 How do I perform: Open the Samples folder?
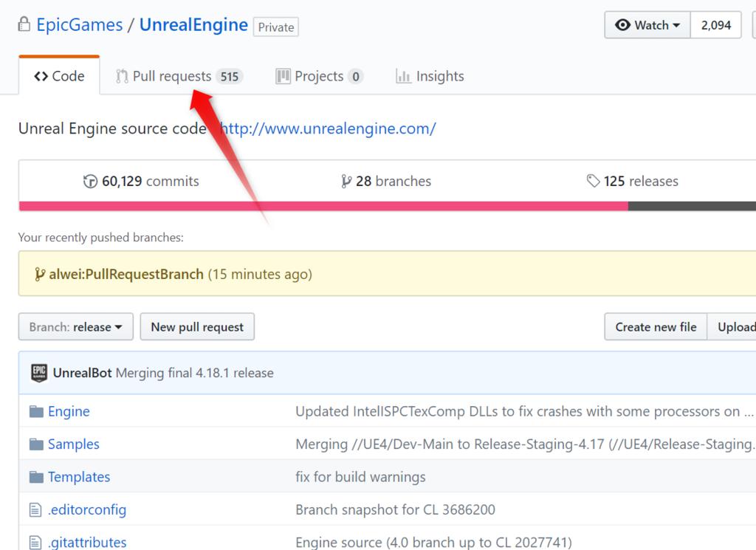[74, 444]
